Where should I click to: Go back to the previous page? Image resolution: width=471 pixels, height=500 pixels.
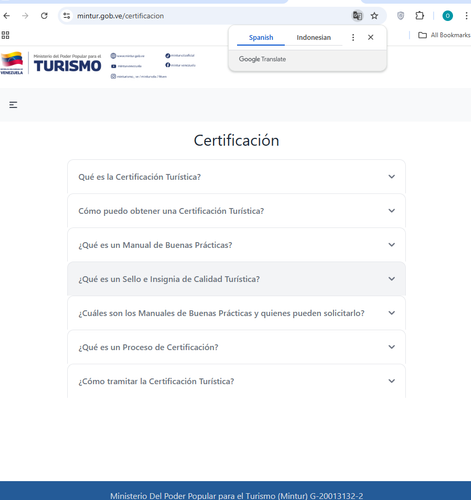[7, 16]
